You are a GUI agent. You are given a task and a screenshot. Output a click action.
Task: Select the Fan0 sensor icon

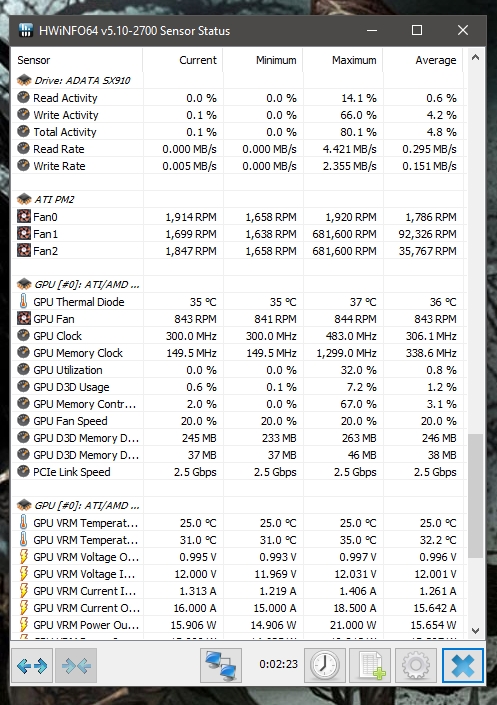tap(24, 217)
